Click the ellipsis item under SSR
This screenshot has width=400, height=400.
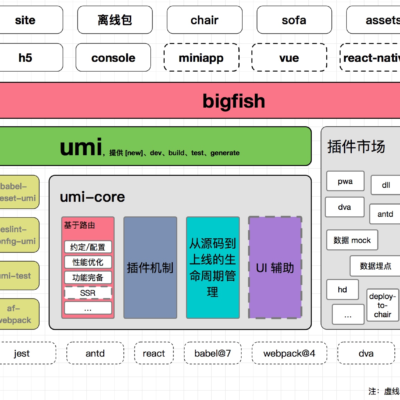(88, 308)
